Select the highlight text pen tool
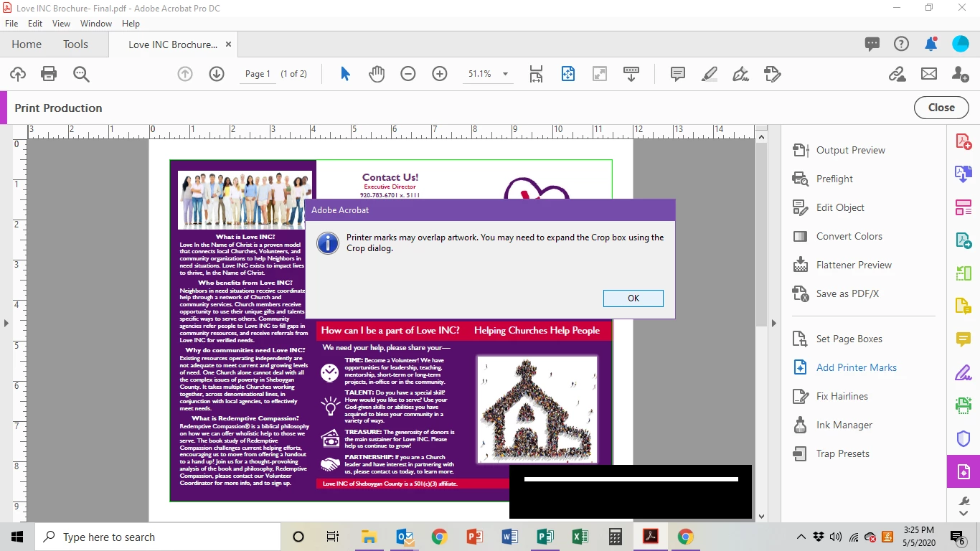The height and width of the screenshot is (551, 980). coord(709,74)
